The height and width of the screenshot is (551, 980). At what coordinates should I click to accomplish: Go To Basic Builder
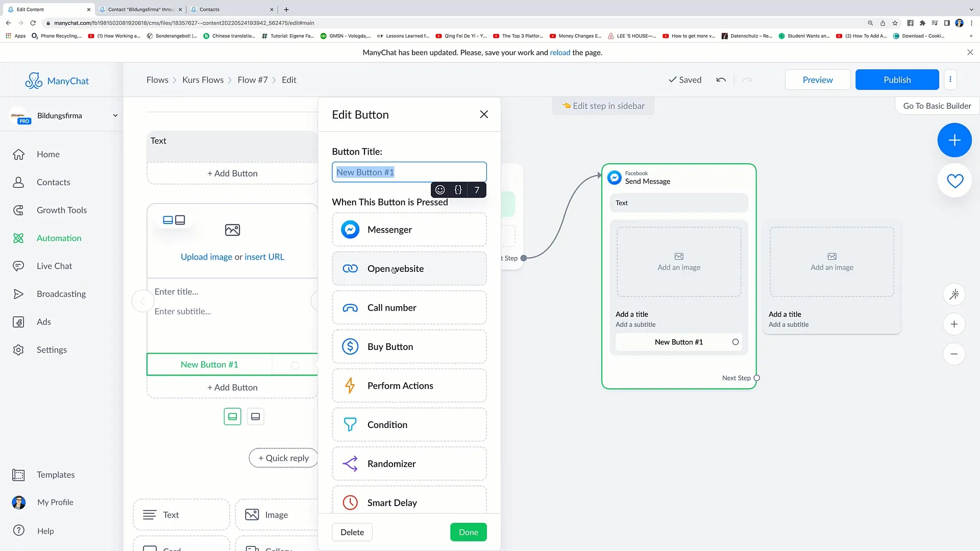coord(937,106)
